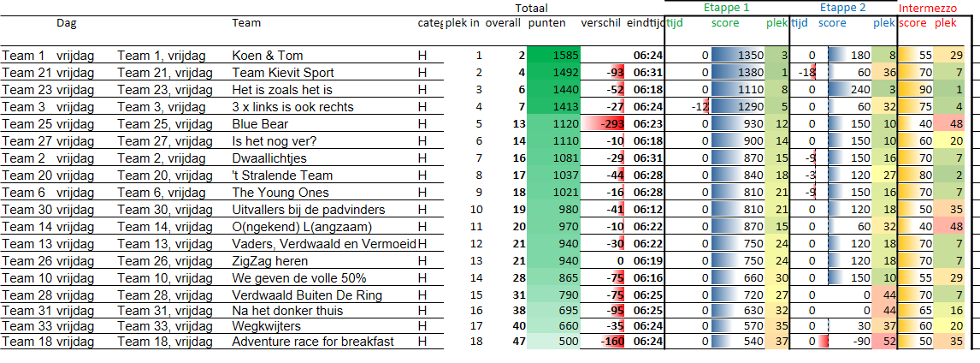
Task: Click the dark green 1585 punten cell
Action: coord(553,56)
